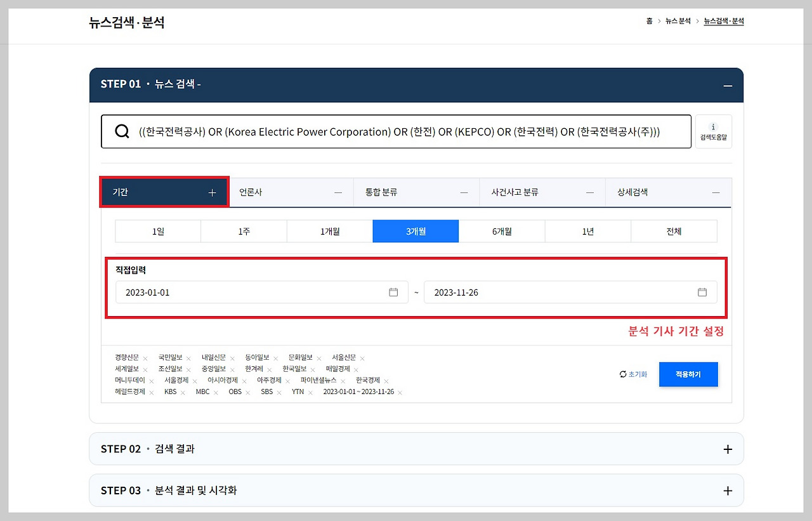This screenshot has width=812, height=521.
Task: Collapse the STEP 01 뉴스 검색 panel
Action: coord(728,86)
